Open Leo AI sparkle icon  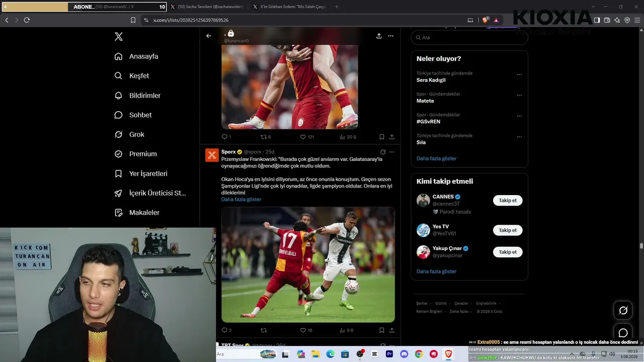click(x=617, y=20)
